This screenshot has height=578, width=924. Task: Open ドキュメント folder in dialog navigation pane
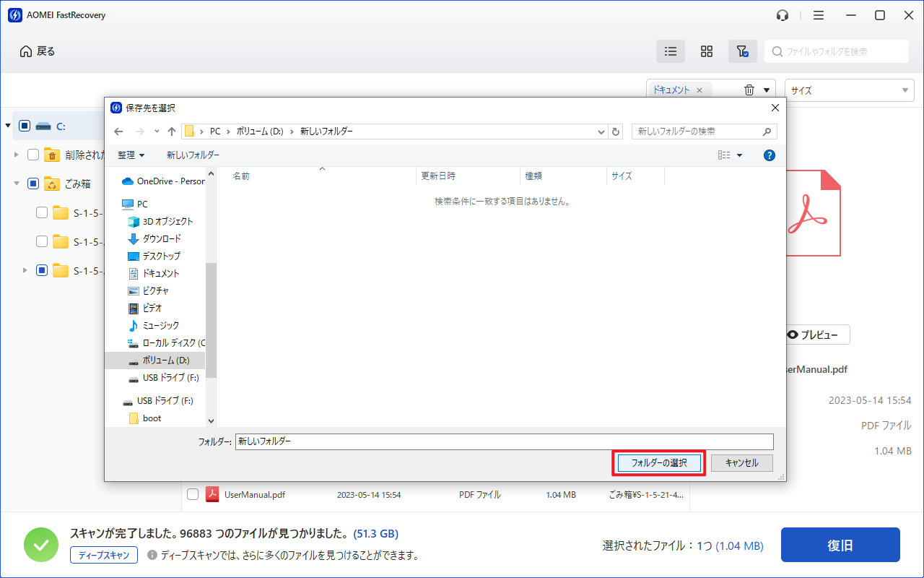[154, 274]
